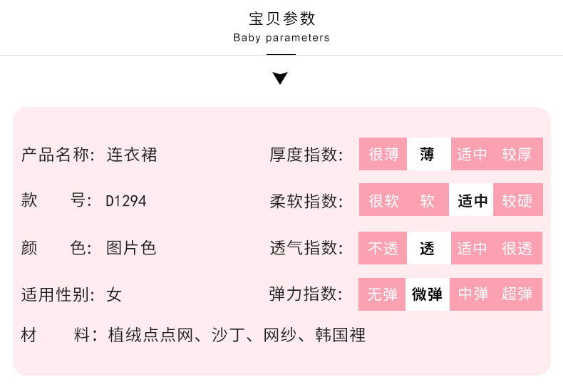Click the 图片色 color value
563x392 pixels.
point(131,248)
